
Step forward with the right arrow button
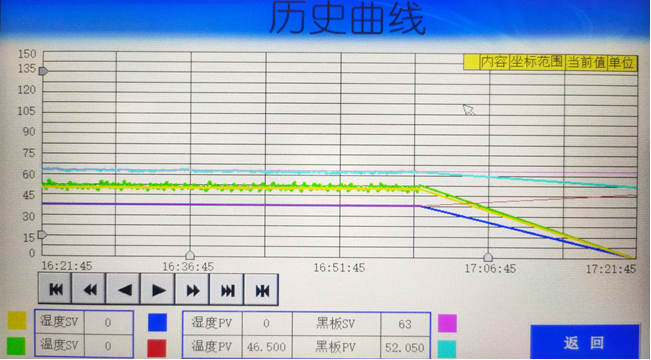coord(158,289)
